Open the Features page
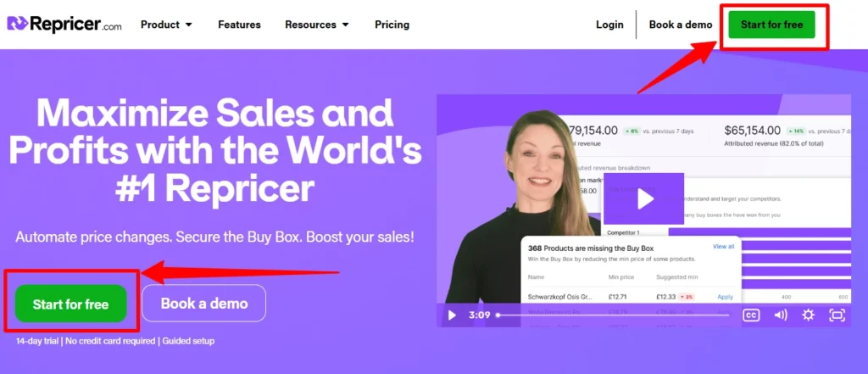 [239, 25]
